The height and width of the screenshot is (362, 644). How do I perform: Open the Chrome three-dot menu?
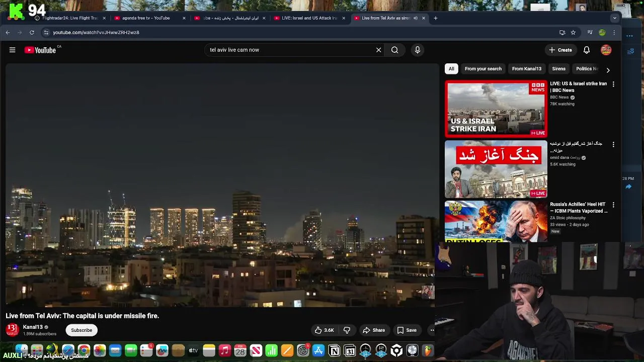click(614, 32)
